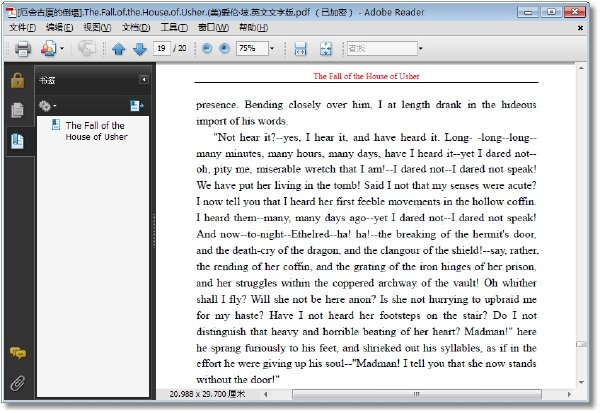The width and height of the screenshot is (600, 413).
Task: Click the collaborate share icon
Action: point(49,49)
